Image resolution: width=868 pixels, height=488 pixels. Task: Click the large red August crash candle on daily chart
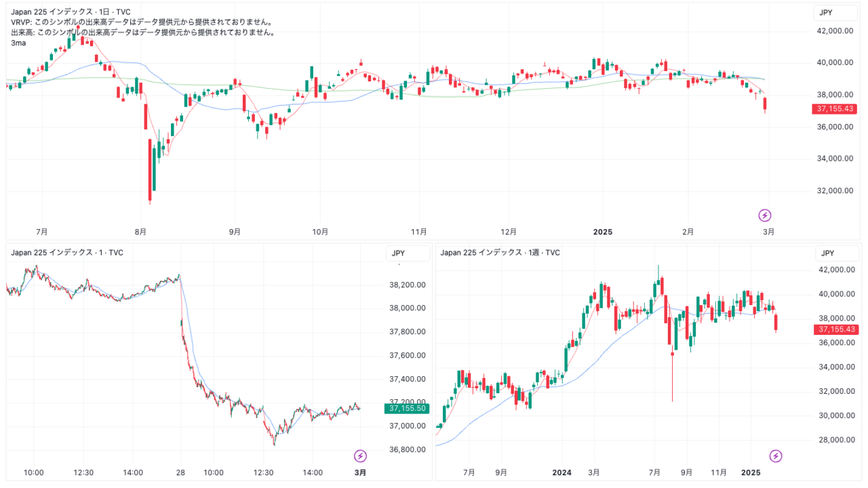point(150,169)
